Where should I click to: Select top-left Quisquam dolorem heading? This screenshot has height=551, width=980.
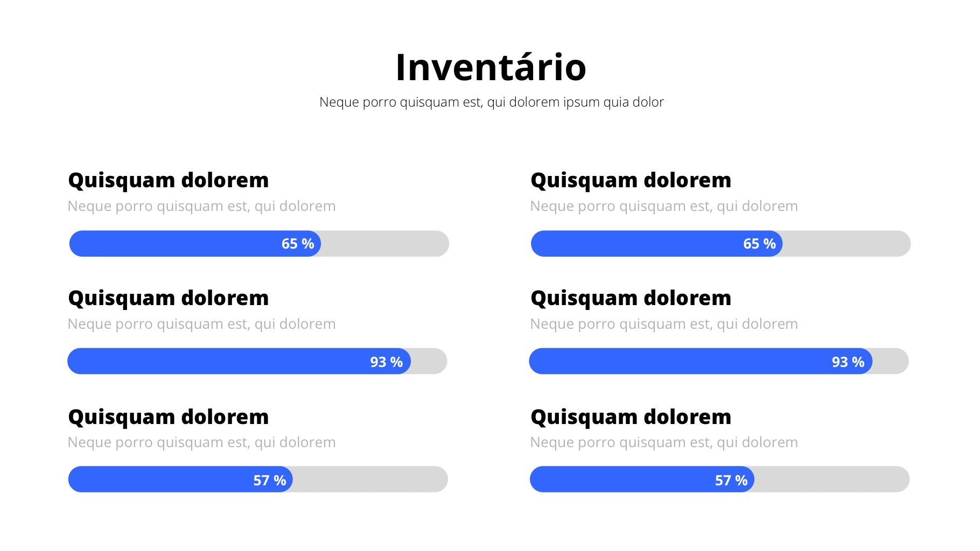point(168,180)
